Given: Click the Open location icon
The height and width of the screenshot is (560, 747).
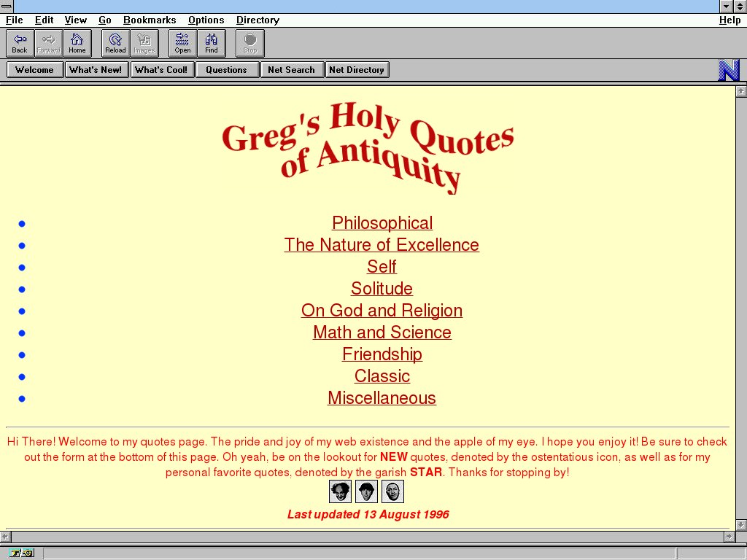Looking at the screenshot, I should 182,43.
